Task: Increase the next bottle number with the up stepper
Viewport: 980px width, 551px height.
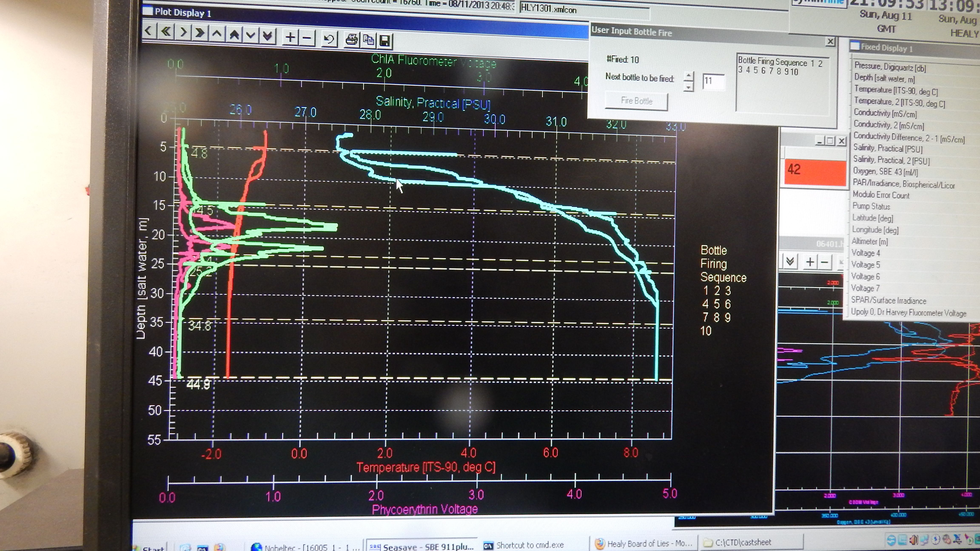Action: [x=688, y=76]
